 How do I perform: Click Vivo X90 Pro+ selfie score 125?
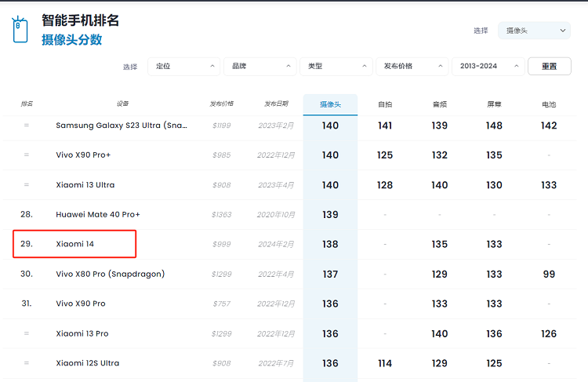pyautogui.click(x=385, y=155)
